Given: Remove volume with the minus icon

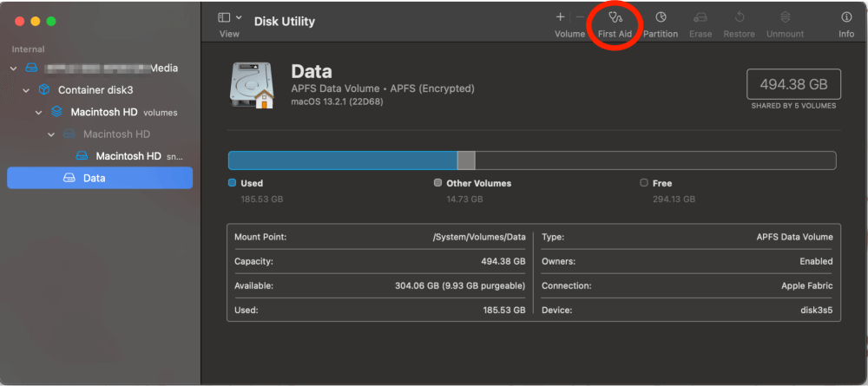Looking at the screenshot, I should pos(580,17).
